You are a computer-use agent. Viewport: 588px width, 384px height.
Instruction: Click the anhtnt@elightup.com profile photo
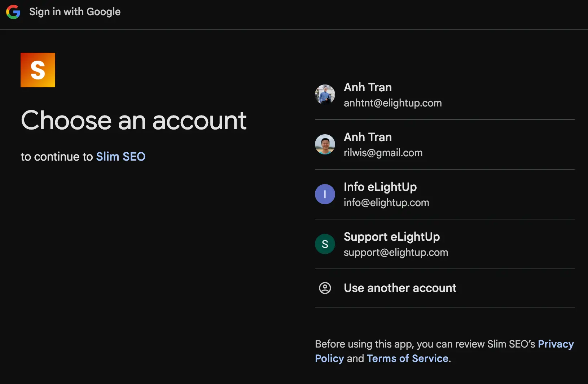(325, 95)
